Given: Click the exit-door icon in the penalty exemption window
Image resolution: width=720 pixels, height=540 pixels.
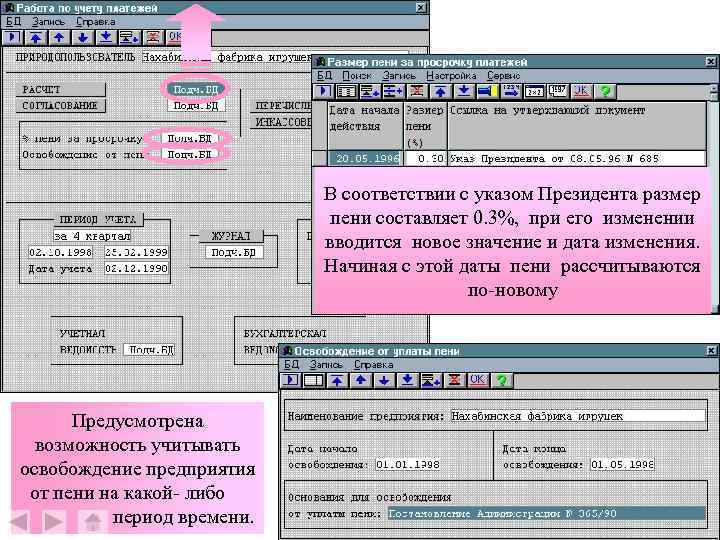Looking at the screenshot, I should point(290,380).
